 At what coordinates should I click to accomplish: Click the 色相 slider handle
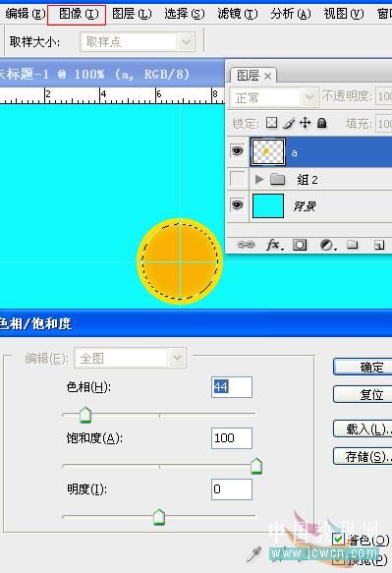(85, 415)
